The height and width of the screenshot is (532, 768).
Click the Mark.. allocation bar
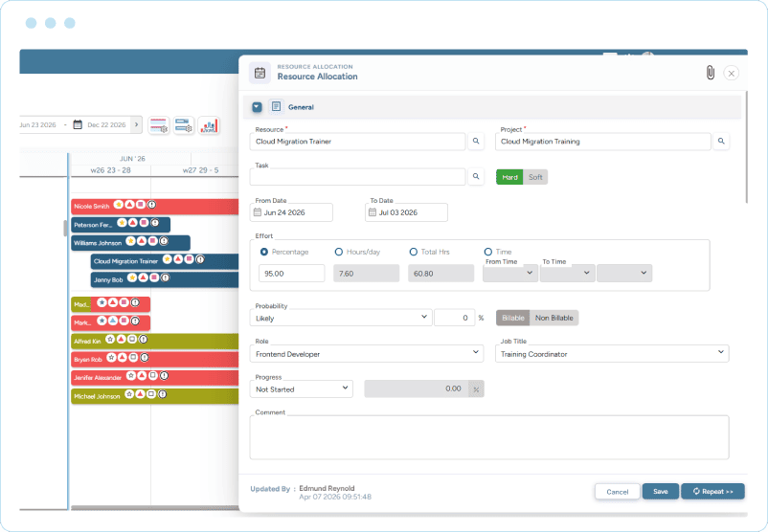(x=111, y=322)
